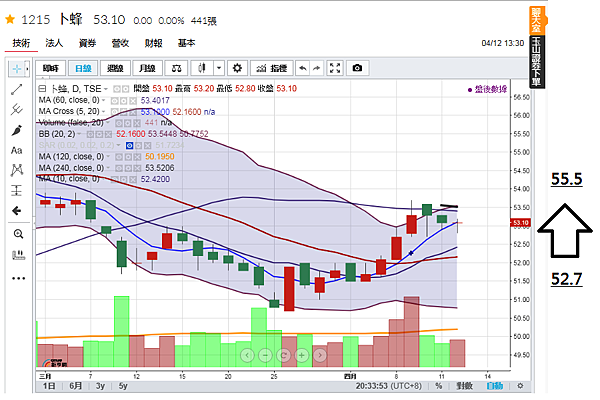Click the favorite star next to 1215
This screenshot has height=400, width=600.
pos(10,19)
